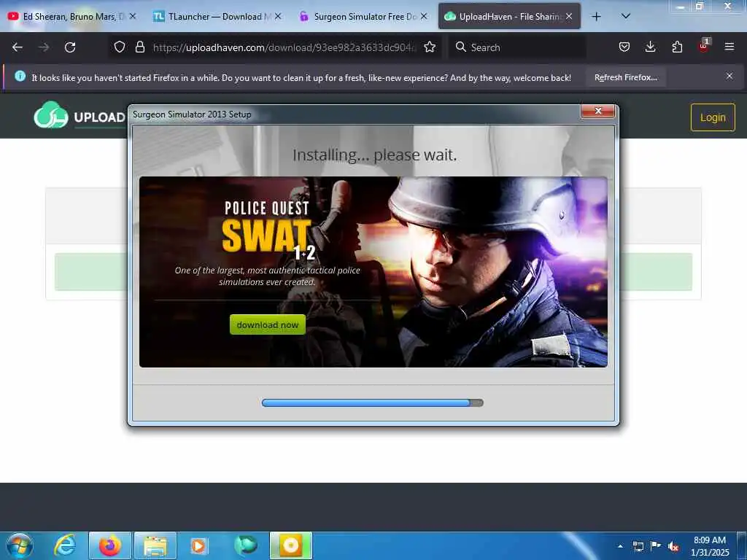
Task: Open Windows Media Player taskbar icon
Action: [x=198, y=545]
